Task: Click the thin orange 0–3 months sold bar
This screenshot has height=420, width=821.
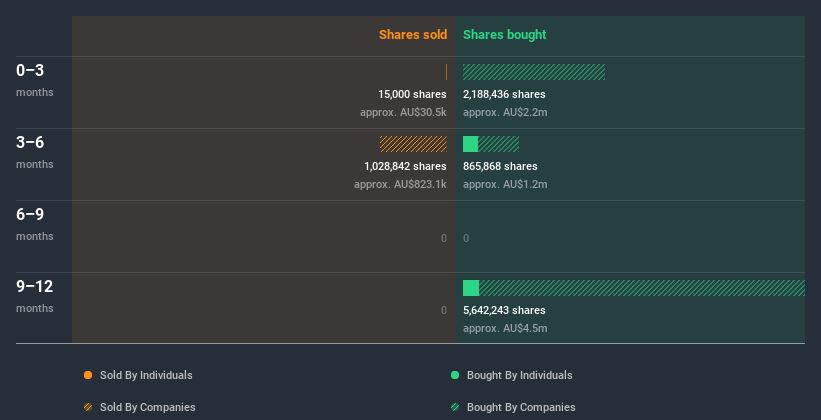Action: tap(446, 72)
